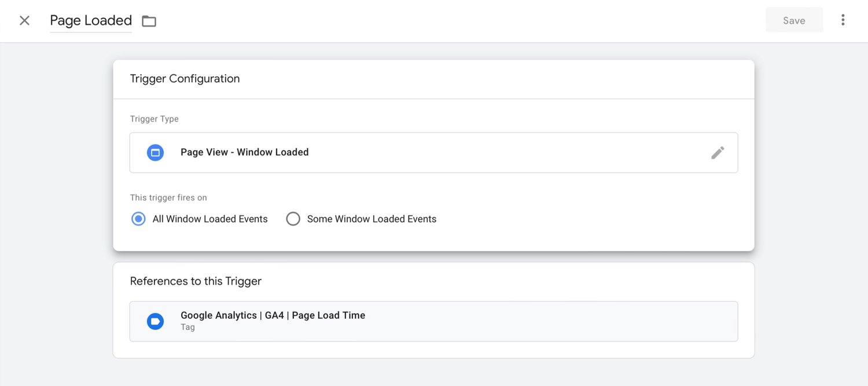Select the Page View - Window Loaded text
This screenshot has width=868, height=386.
244,152
